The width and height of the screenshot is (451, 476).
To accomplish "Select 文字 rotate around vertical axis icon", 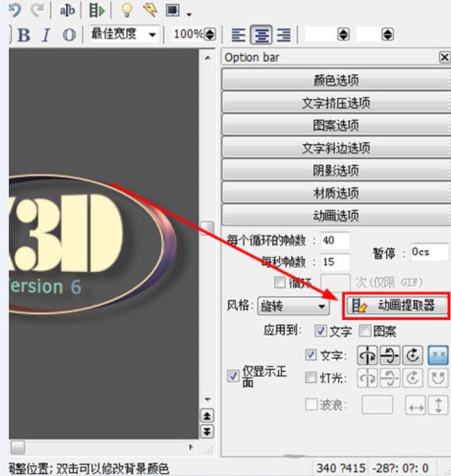I will click(x=368, y=355).
